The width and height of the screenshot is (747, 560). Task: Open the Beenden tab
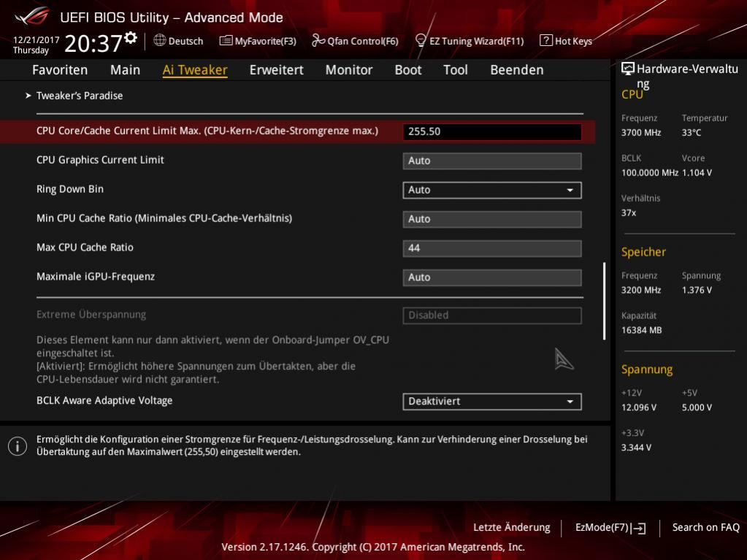coord(517,70)
